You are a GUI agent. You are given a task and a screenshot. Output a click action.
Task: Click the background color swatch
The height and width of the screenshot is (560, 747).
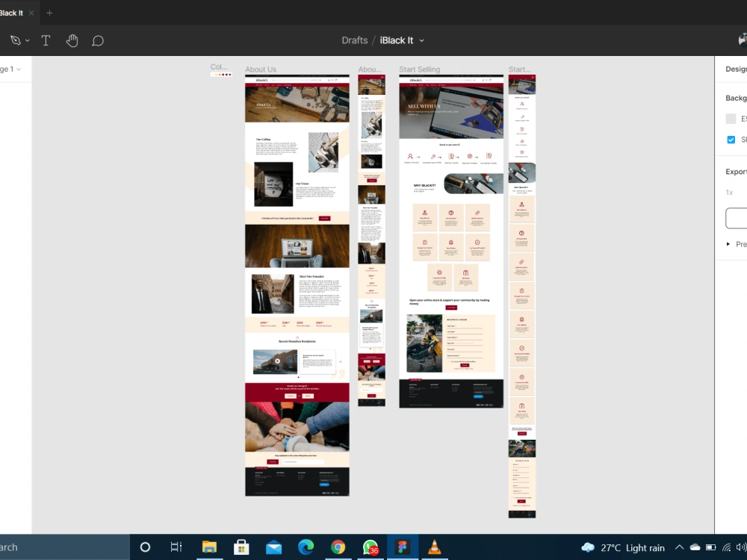click(x=731, y=119)
